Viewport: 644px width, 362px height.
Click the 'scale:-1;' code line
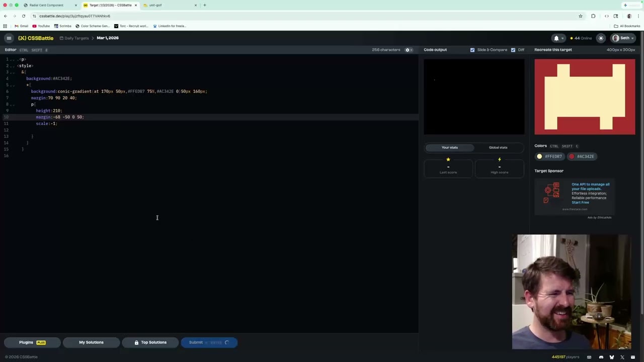[x=46, y=124]
